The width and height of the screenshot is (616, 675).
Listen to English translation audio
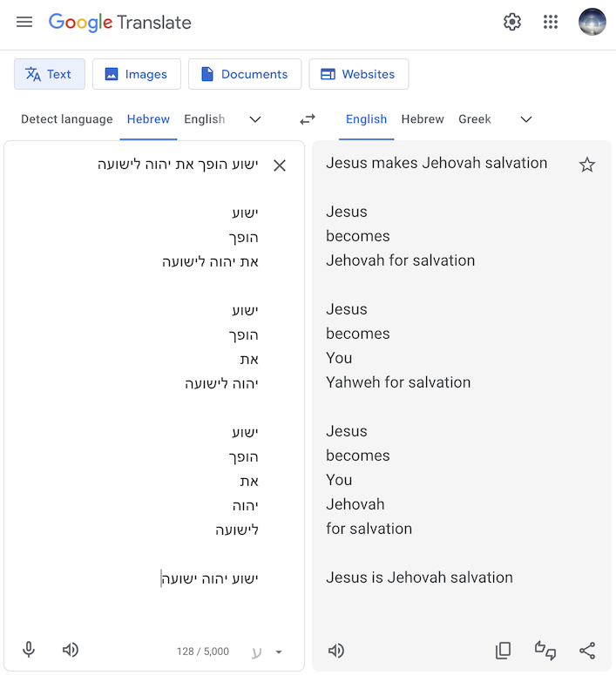click(x=336, y=651)
